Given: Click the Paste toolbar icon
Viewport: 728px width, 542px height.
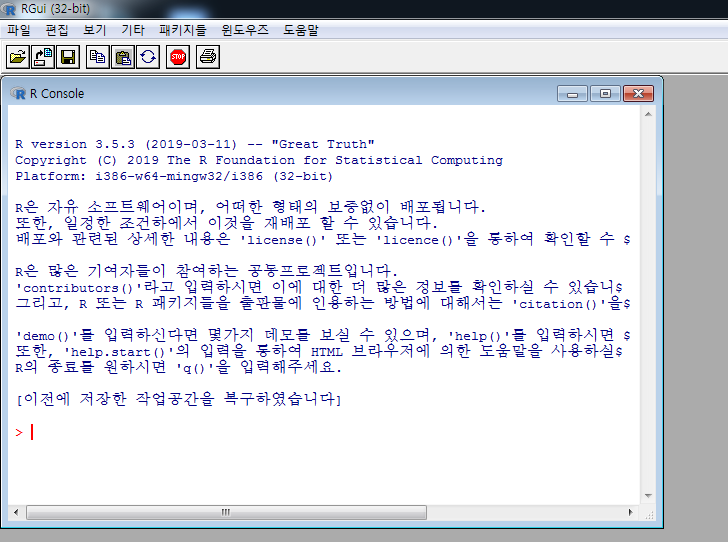Looking at the screenshot, I should pyautogui.click(x=123, y=57).
